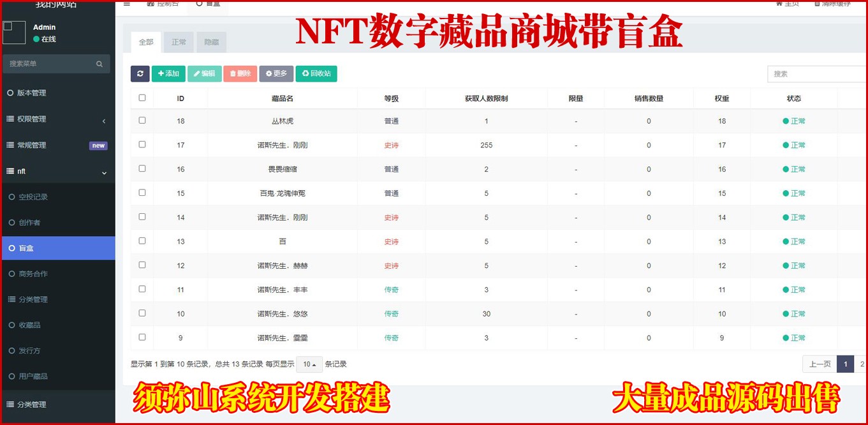Go to page 2 of records
Screen dimensions: 868x425
pyautogui.click(x=861, y=364)
